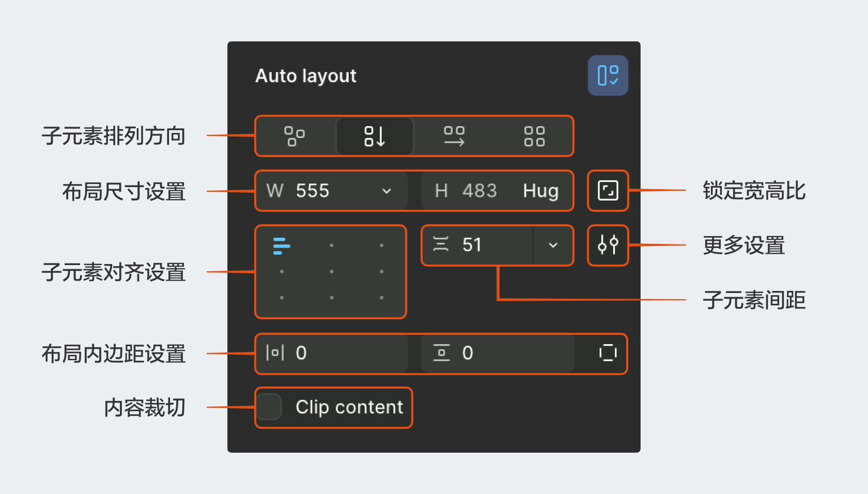868x494 pixels.
Task: Click the lock aspect ratio icon
Action: click(608, 191)
